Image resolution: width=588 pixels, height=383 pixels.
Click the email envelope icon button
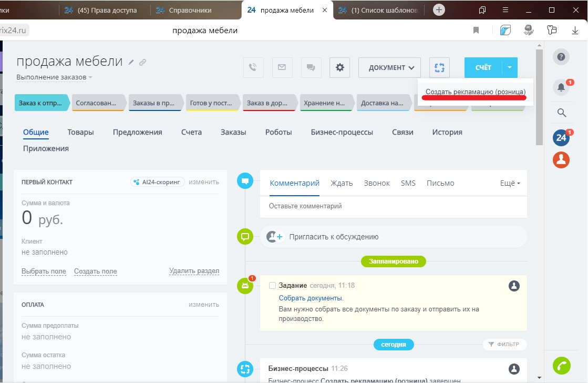pyautogui.click(x=282, y=67)
